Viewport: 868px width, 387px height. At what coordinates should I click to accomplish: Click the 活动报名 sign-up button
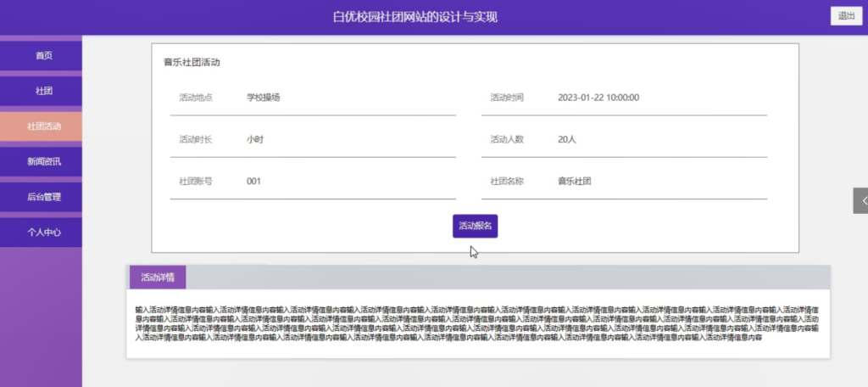(x=475, y=227)
